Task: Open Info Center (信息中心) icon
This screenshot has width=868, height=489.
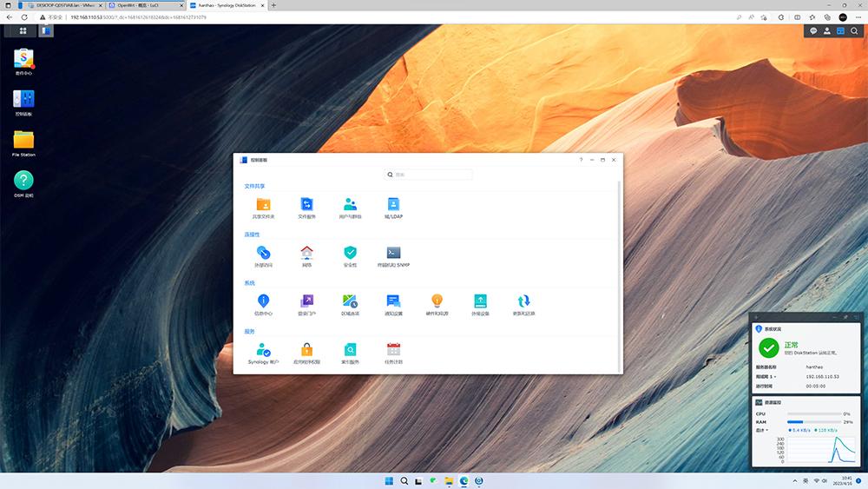Action: (x=263, y=302)
